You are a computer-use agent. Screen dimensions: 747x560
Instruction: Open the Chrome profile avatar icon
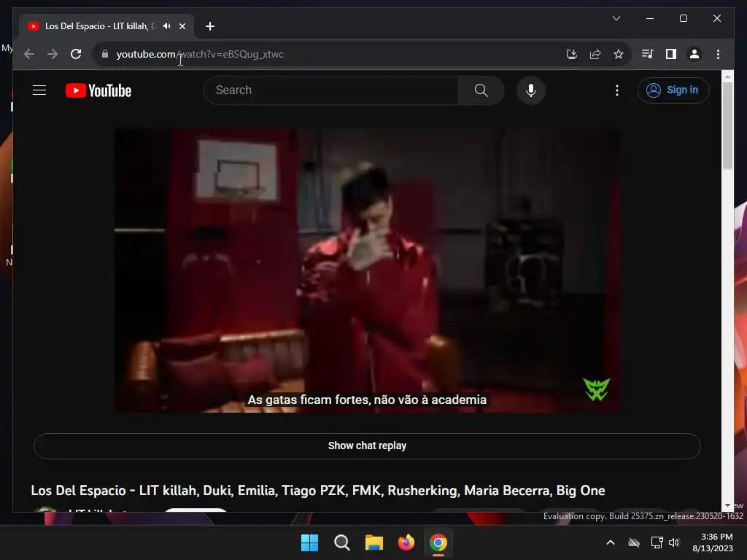coord(694,54)
